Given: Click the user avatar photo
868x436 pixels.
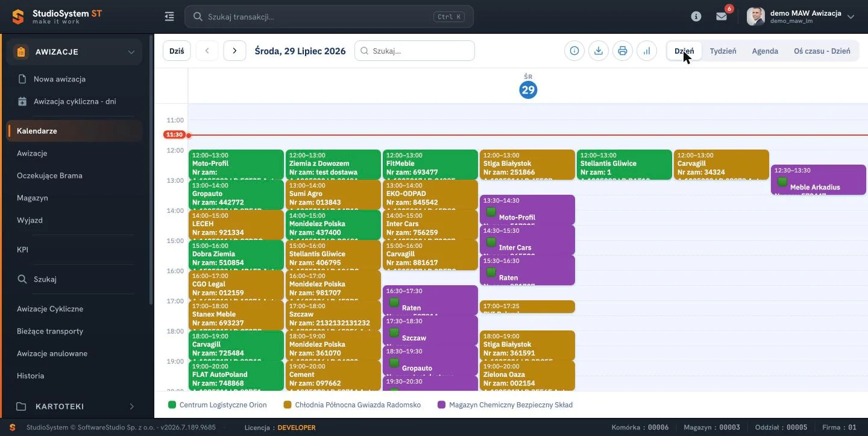Looking at the screenshot, I should [x=756, y=17].
